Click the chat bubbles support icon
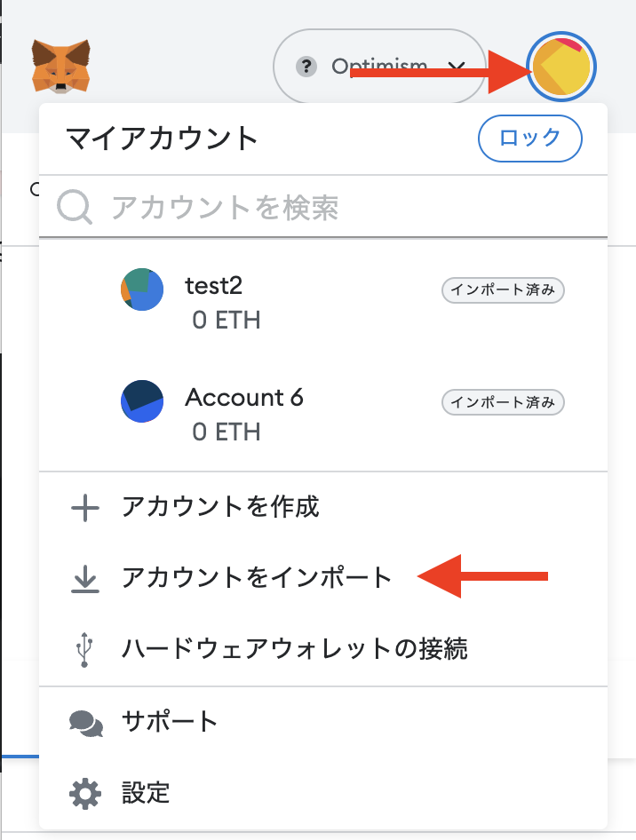 click(x=86, y=723)
